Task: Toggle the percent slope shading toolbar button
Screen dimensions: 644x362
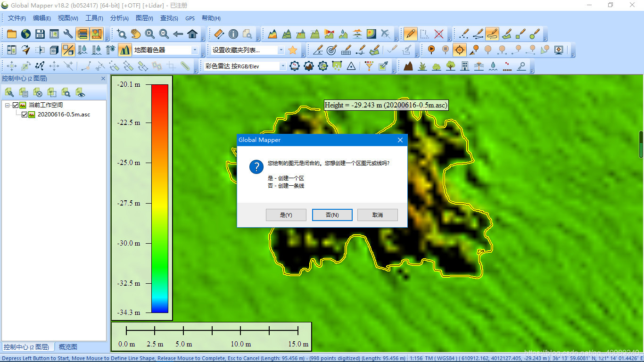Action: point(68,50)
